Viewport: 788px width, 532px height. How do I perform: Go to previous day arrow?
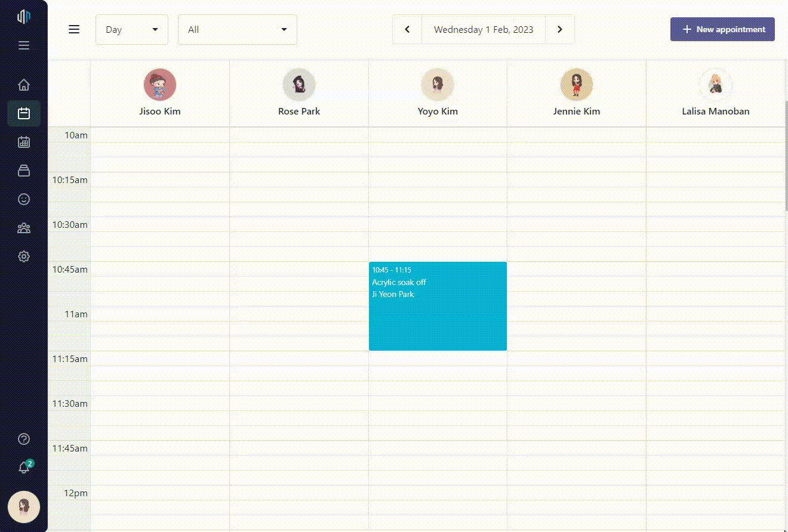407,29
